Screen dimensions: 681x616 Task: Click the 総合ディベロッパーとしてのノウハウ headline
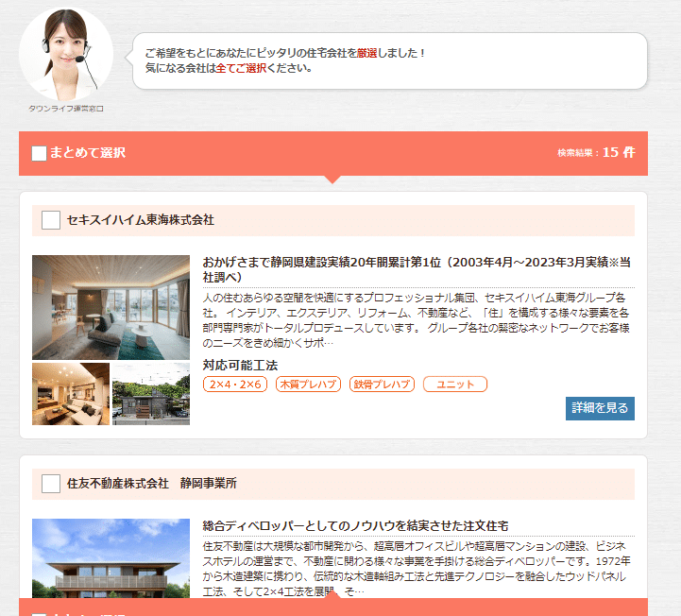coord(355,526)
